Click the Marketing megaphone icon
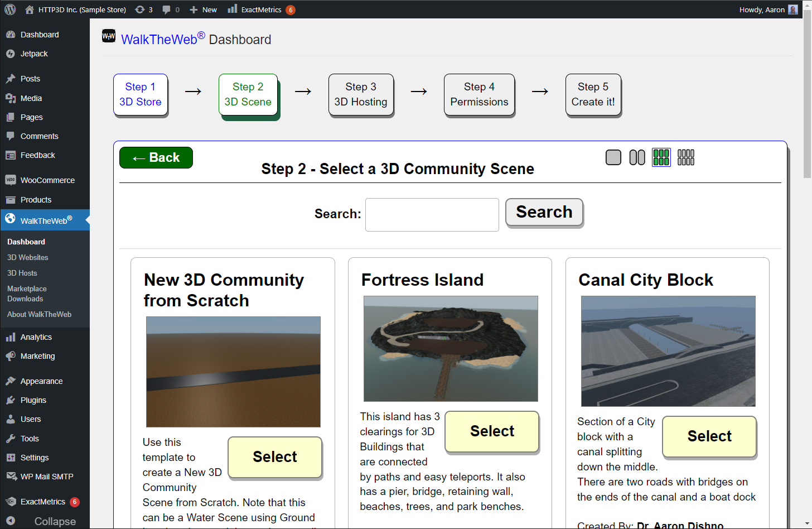Viewport: 812px width, 529px height. click(11, 356)
